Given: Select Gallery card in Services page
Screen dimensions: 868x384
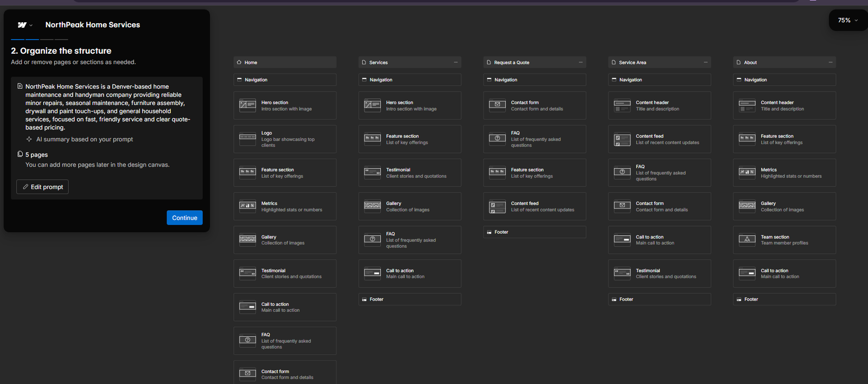Looking at the screenshot, I should [x=410, y=206].
